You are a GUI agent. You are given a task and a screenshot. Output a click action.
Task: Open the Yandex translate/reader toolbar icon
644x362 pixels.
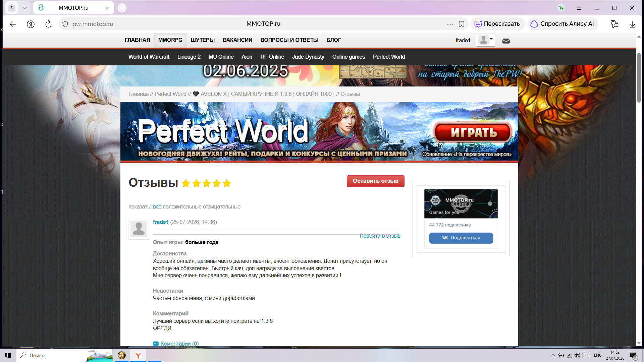(x=614, y=24)
